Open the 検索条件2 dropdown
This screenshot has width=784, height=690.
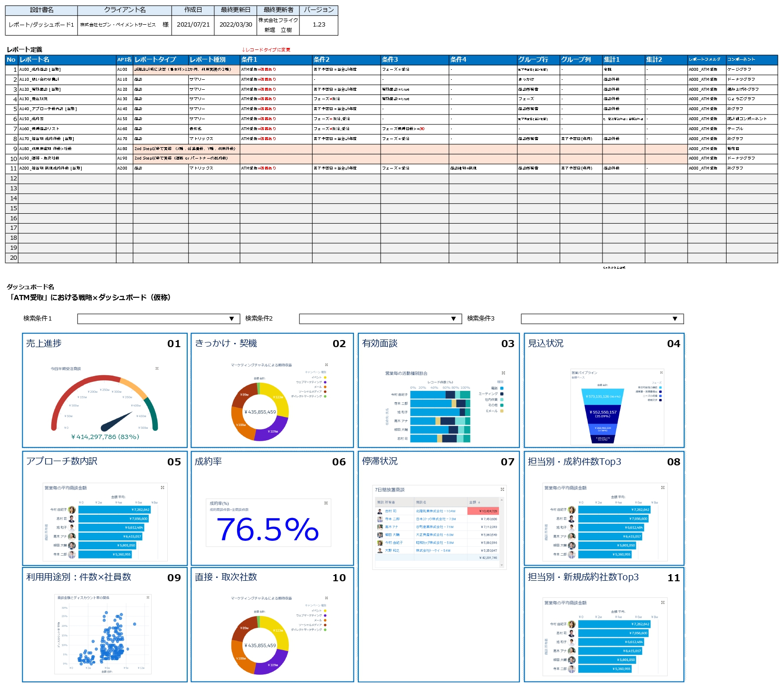(381, 319)
